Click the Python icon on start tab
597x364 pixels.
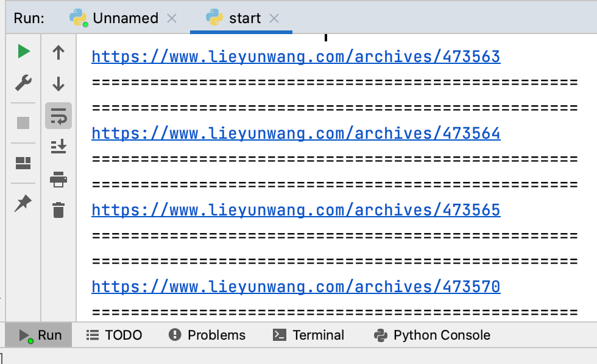tap(214, 18)
